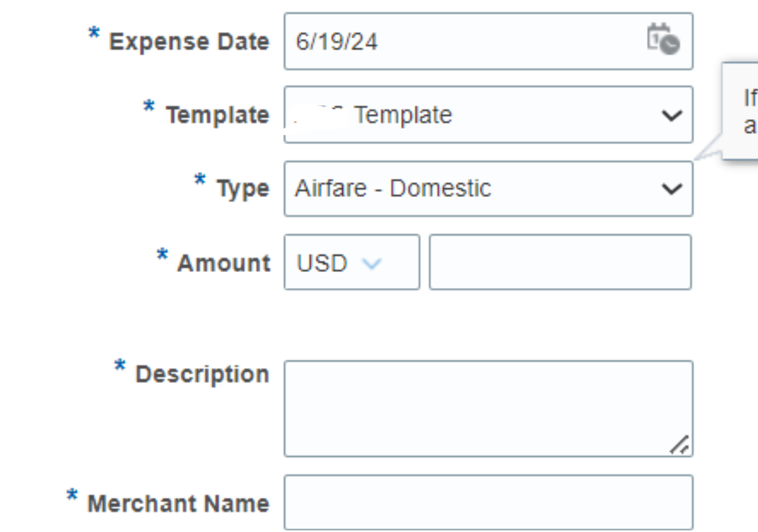Viewport: 758px width, 532px height.
Task: Click inside the empty Amount field
Action: click(561, 262)
